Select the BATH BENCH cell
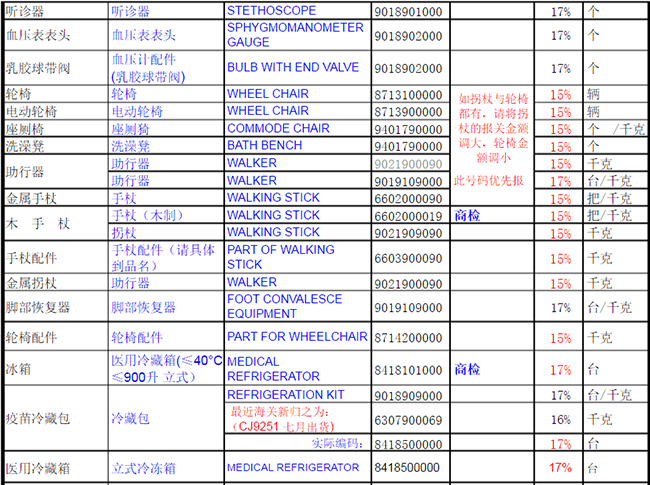The width and height of the screenshot is (650, 485). pyautogui.click(x=265, y=146)
